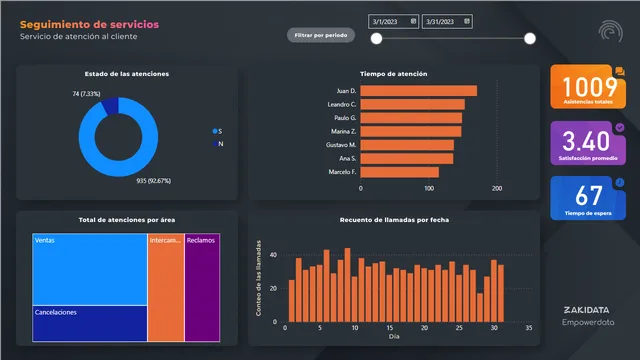640x360 pixels.
Task: Click the Estado de las atenciones title
Action: pyautogui.click(x=127, y=74)
